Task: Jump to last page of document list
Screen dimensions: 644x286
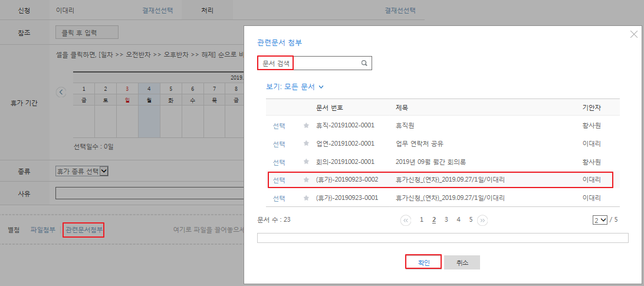Action: (x=482, y=220)
